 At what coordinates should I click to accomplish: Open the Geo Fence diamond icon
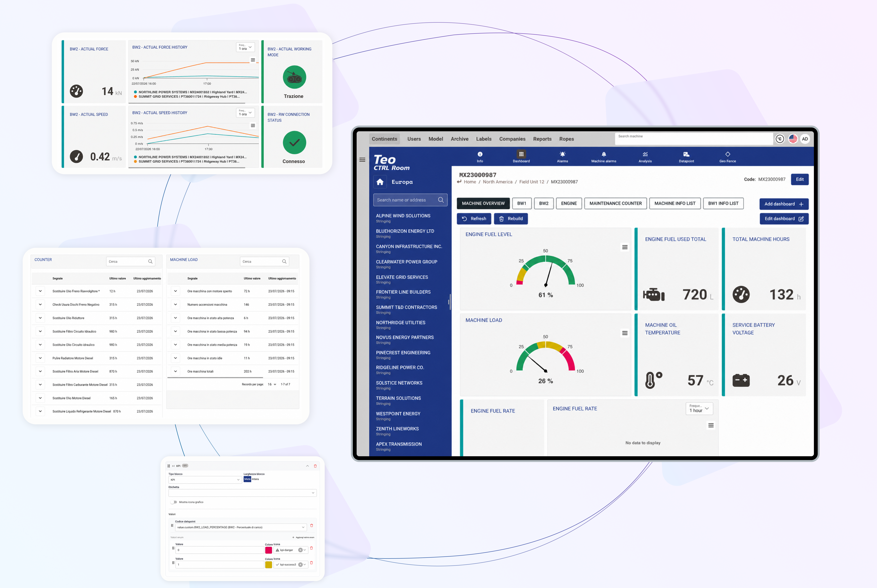727,154
